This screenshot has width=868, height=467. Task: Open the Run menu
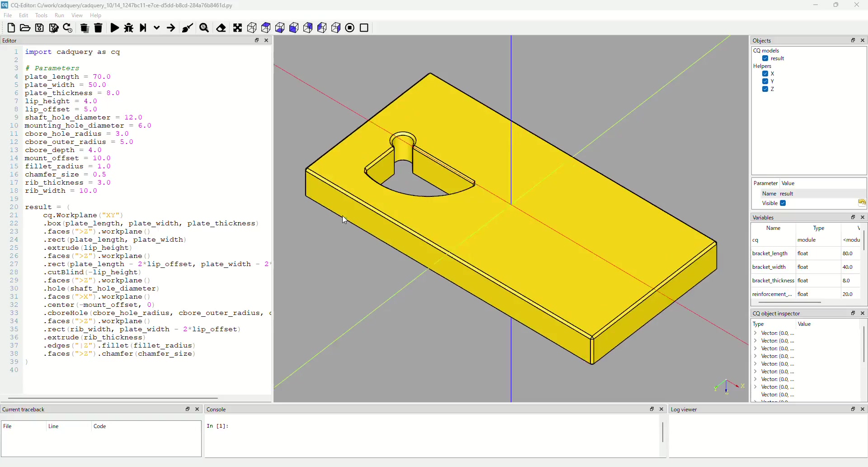point(60,15)
